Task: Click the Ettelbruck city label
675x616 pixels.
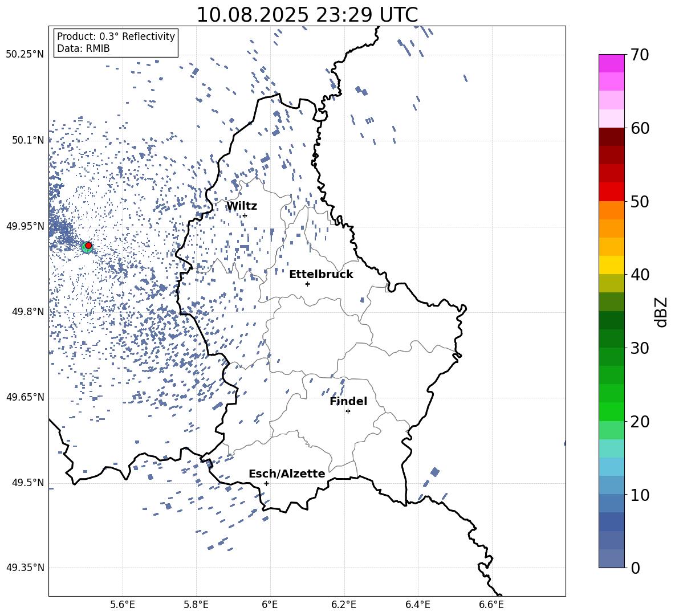Action: [321, 275]
